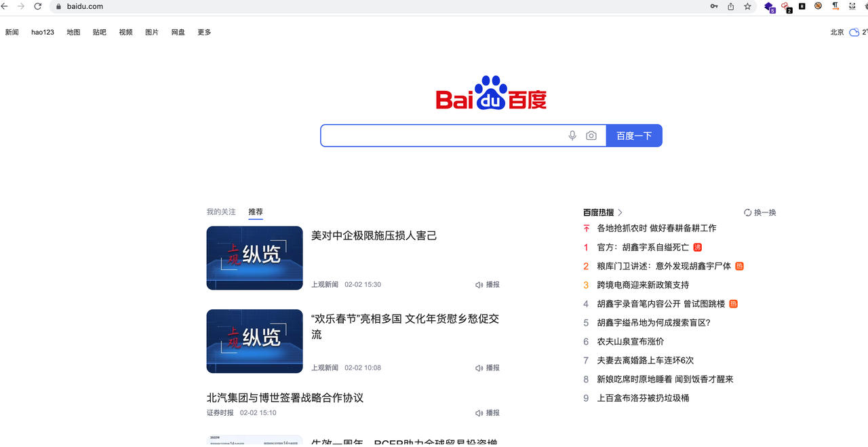Click the 热 badge after 曾试图跳楼

(x=733, y=304)
